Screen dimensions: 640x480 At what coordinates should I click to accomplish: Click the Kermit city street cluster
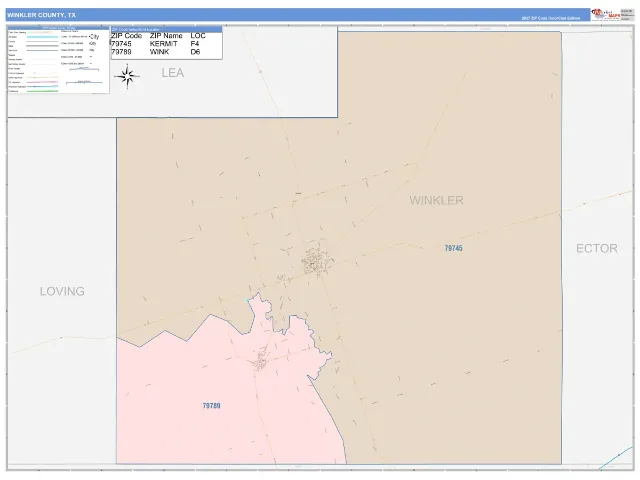pos(317,260)
